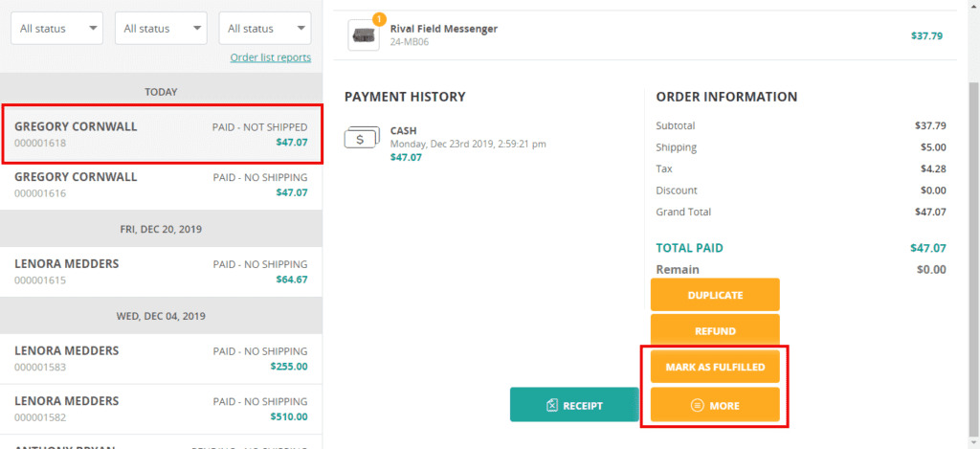Click the $37.79 product price
The height and width of the screenshot is (449, 980).
tap(926, 35)
